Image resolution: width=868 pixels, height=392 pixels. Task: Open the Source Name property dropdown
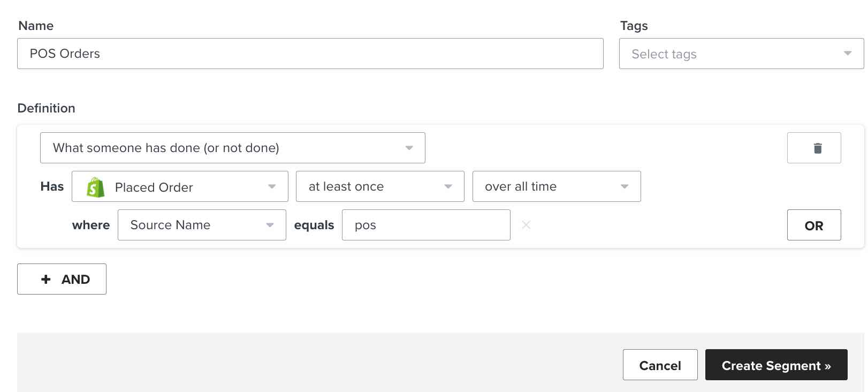(201, 225)
